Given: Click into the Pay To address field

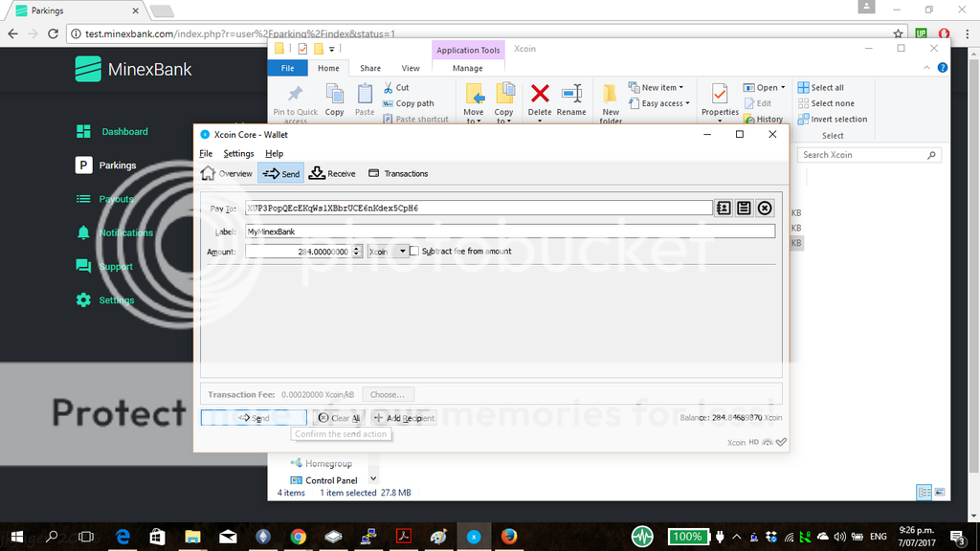Looking at the screenshot, I should [x=479, y=208].
